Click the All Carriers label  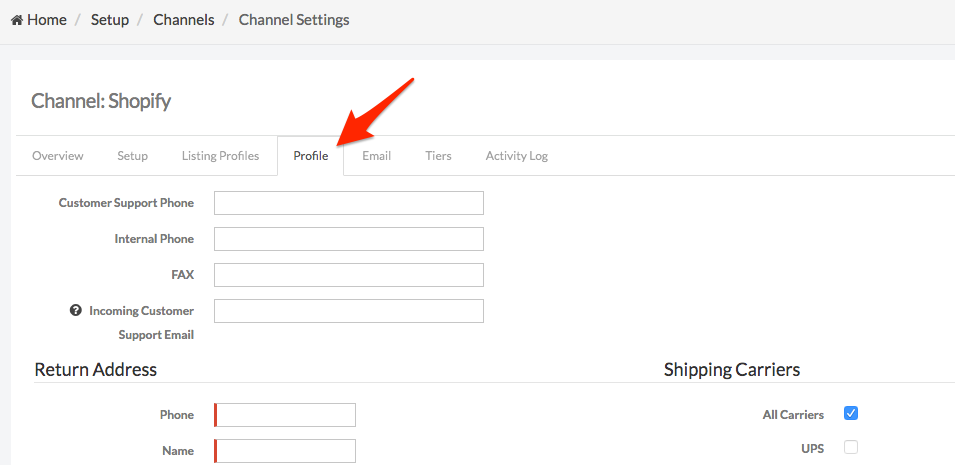pyautogui.click(x=793, y=415)
